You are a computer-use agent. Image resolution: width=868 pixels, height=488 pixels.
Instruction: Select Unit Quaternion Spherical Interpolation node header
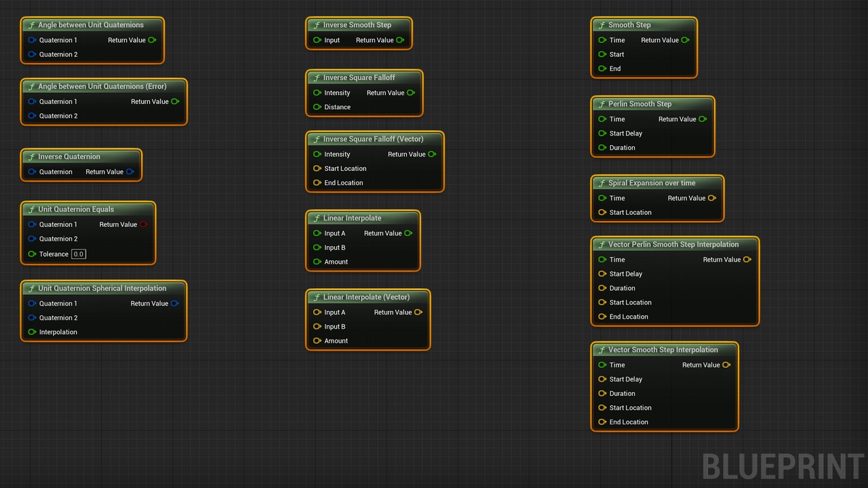[104, 289]
